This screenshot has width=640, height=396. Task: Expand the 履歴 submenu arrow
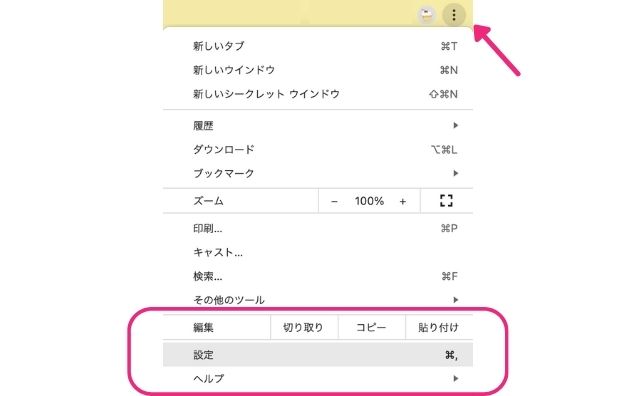coord(456,125)
